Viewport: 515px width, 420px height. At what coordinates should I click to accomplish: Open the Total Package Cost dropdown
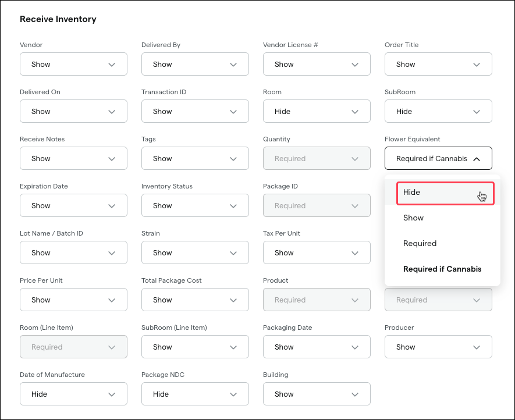click(195, 300)
